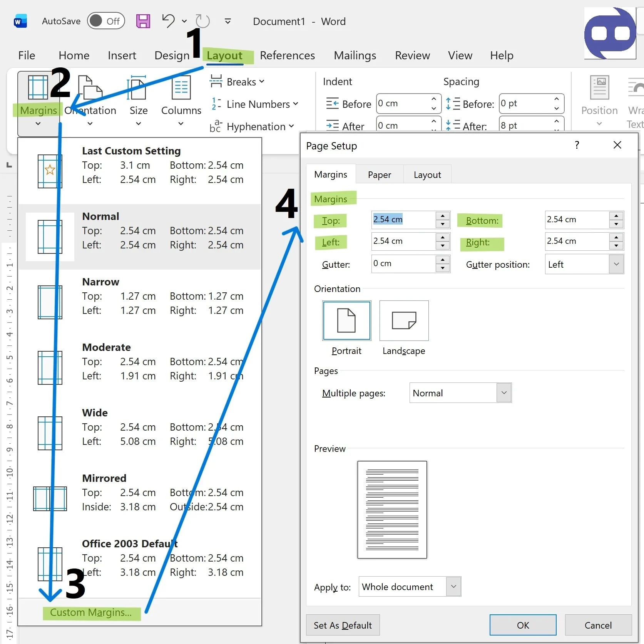Open the Customize Quick Access Toolbar icon
The height and width of the screenshot is (644, 644).
coord(228,21)
